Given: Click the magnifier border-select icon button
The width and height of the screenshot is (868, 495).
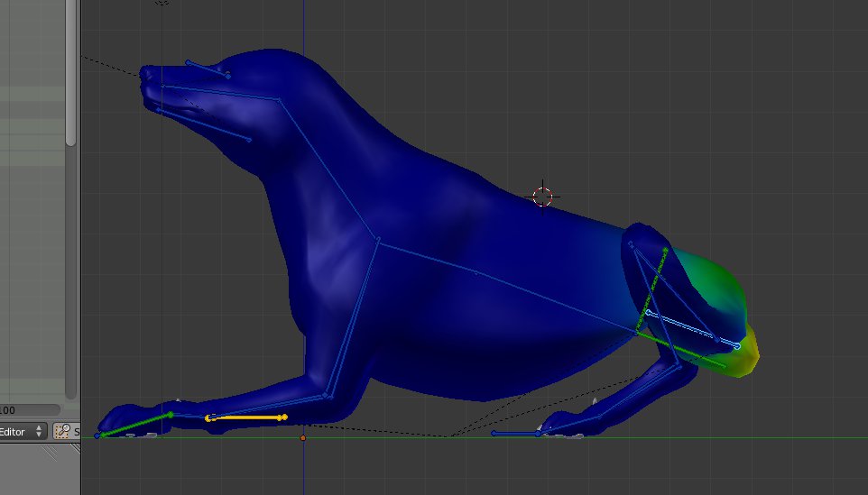Looking at the screenshot, I should [63, 431].
